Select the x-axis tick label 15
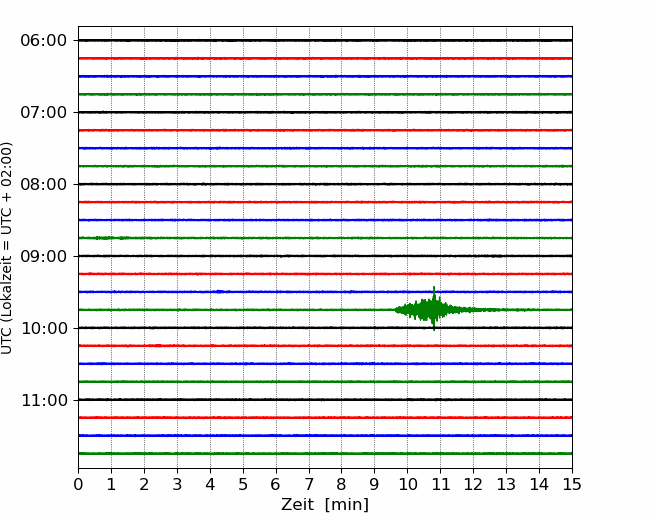This screenshot has width=650, height=520. [x=572, y=484]
